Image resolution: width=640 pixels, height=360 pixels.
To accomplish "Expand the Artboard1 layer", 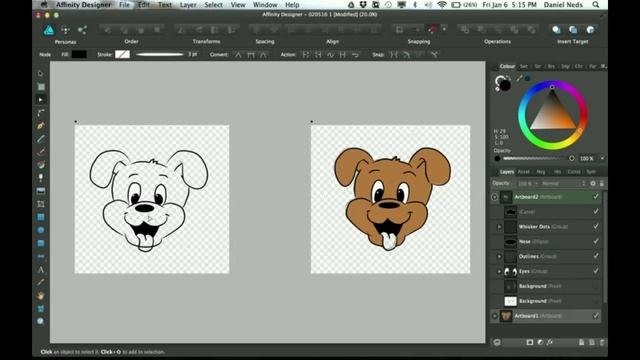I will coord(494,316).
